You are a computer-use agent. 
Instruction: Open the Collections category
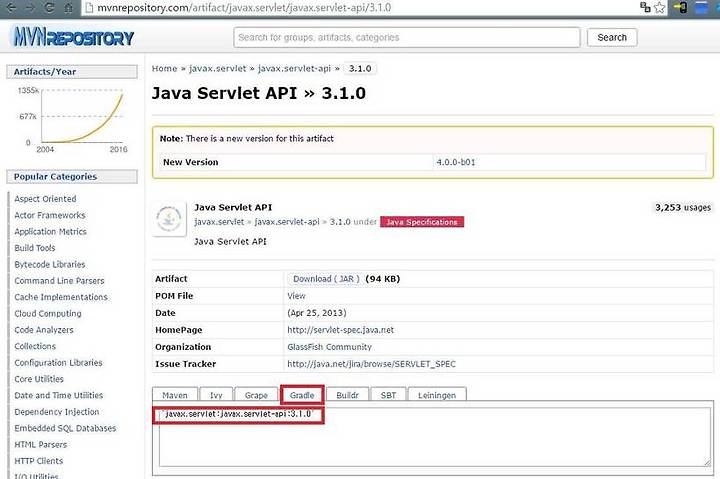click(x=35, y=346)
